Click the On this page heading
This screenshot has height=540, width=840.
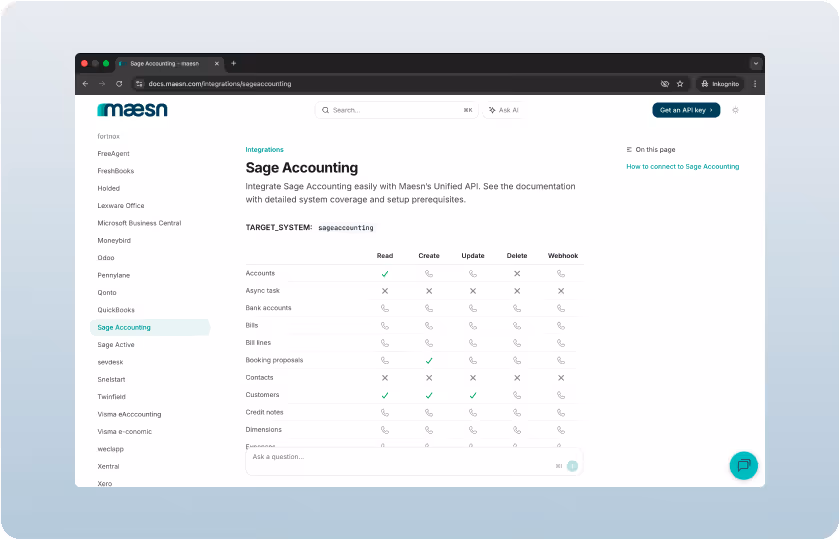click(x=655, y=149)
